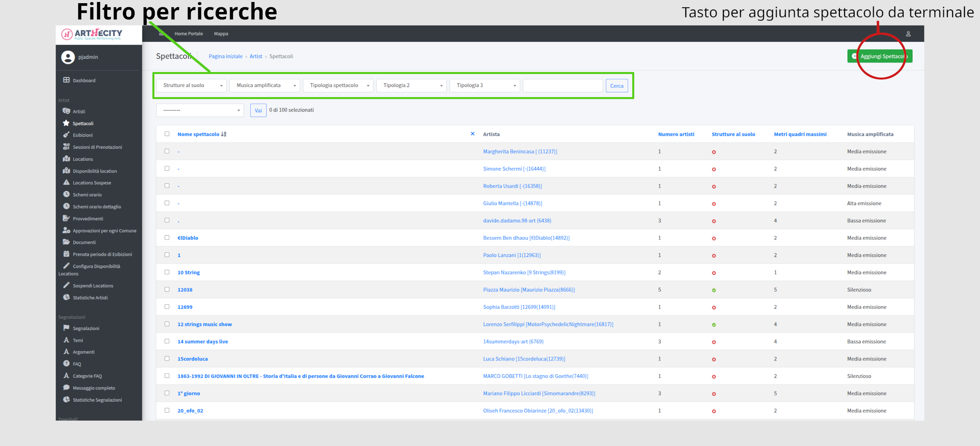Click the user profile icon in top right

(x=908, y=34)
